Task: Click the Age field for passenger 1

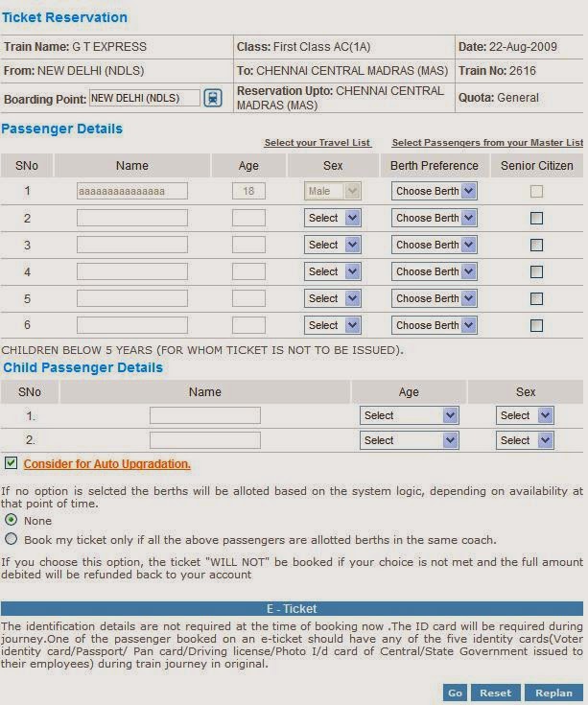Action: coord(248,191)
